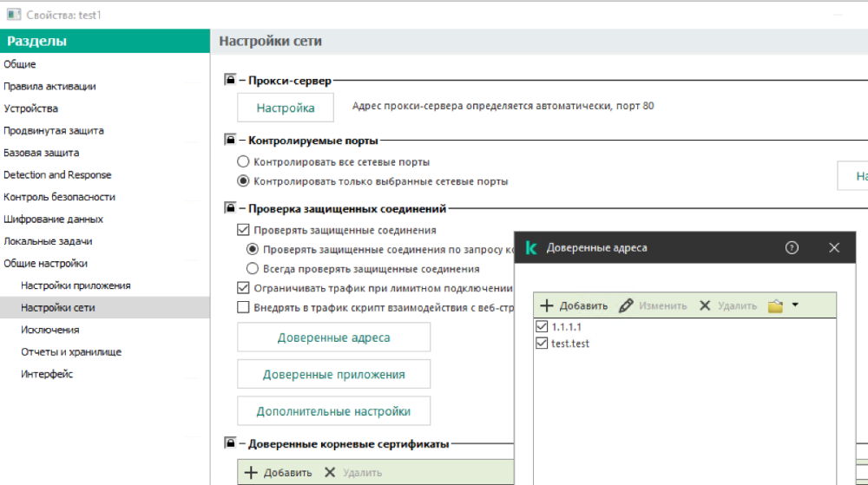
Task: Select Настройки сети subsection
Action: (105, 307)
